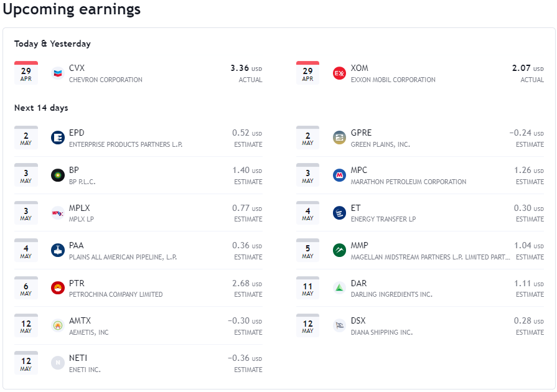Image resolution: width=557 pixels, height=392 pixels.
Task: Click the text MARATHON PETROLEUM CORPORATION
Action: 408,182
